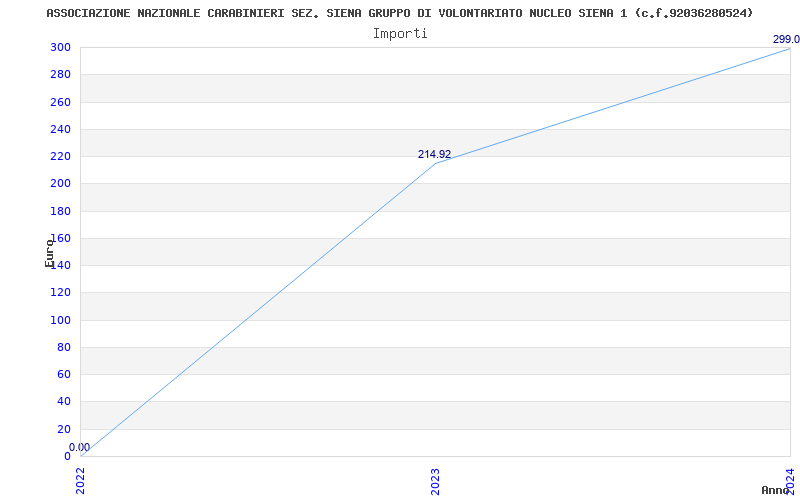Click the 240 y-axis tick label
The height and width of the screenshot is (500, 800).
coord(60,129)
